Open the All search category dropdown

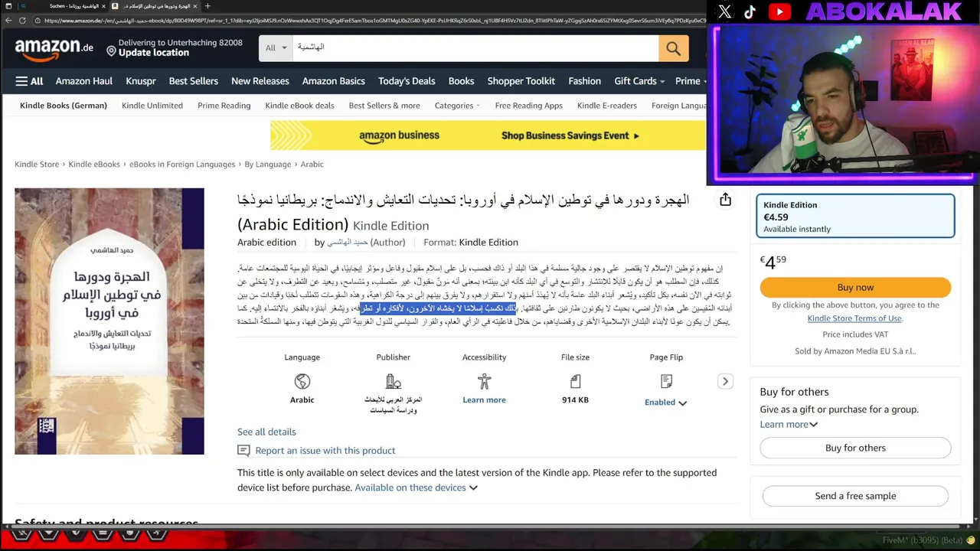276,48
